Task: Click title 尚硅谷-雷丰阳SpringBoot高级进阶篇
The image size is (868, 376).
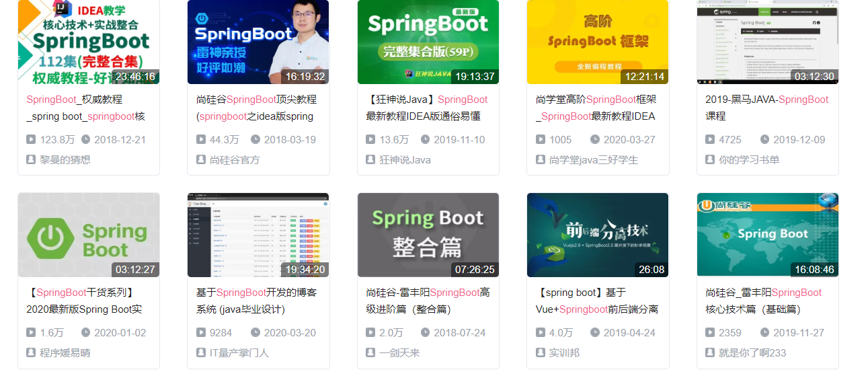Action: (x=428, y=301)
